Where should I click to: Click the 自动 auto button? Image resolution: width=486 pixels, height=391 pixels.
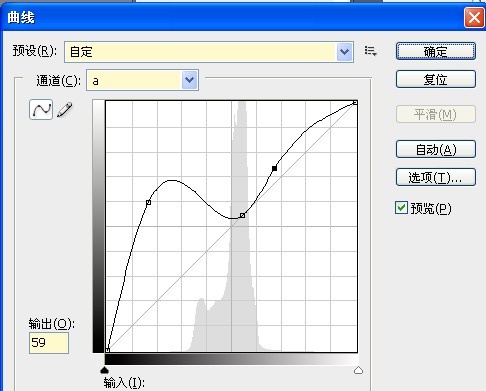coord(435,149)
